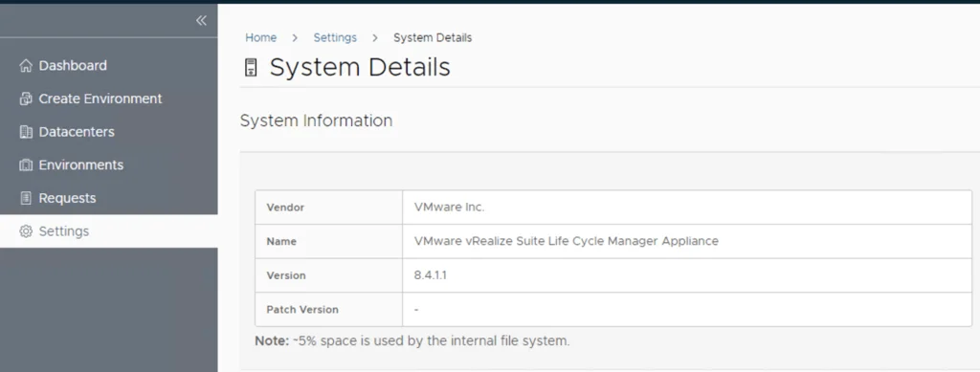Click the Patch Version row label
Viewport: 980px width, 372px height.
tap(302, 310)
